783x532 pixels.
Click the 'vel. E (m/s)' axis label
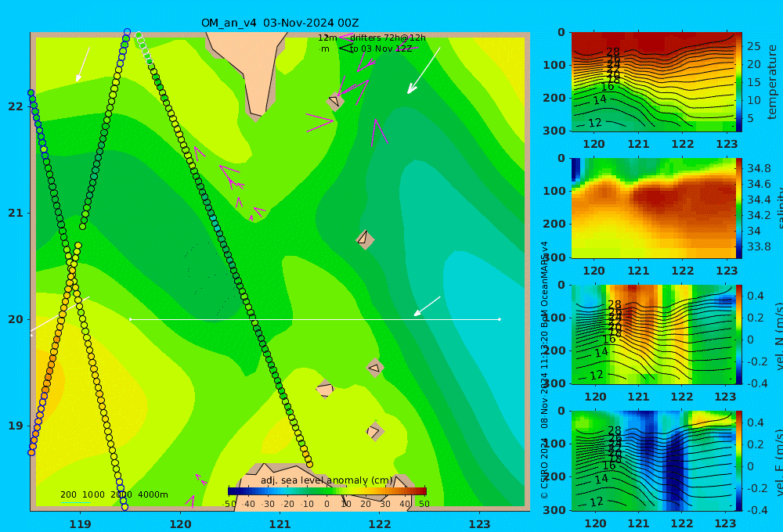click(778, 462)
